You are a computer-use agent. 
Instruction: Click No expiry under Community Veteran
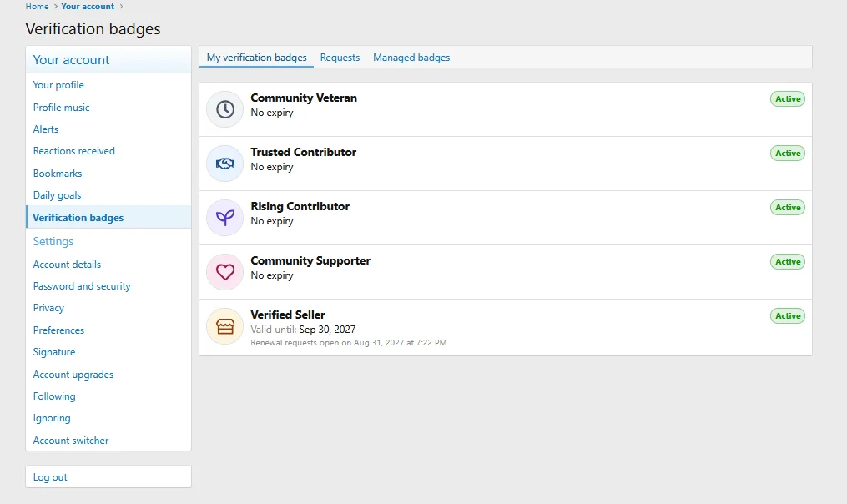click(272, 113)
